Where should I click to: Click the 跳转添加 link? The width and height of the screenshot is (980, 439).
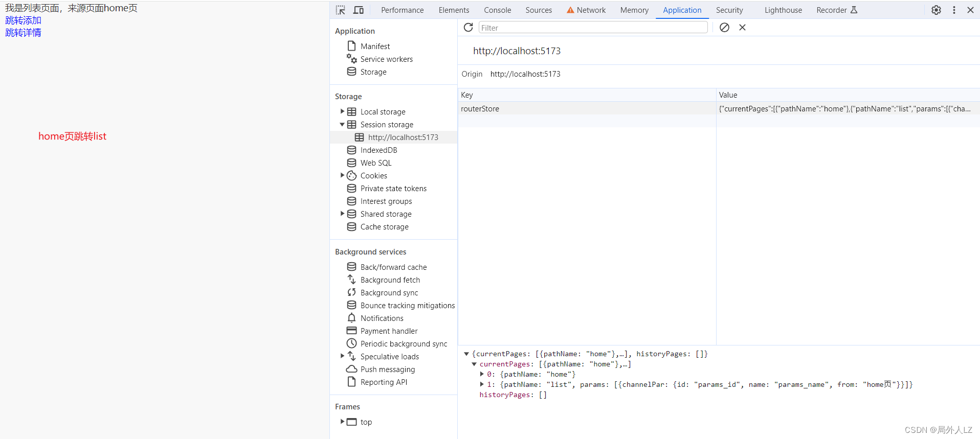pos(23,20)
